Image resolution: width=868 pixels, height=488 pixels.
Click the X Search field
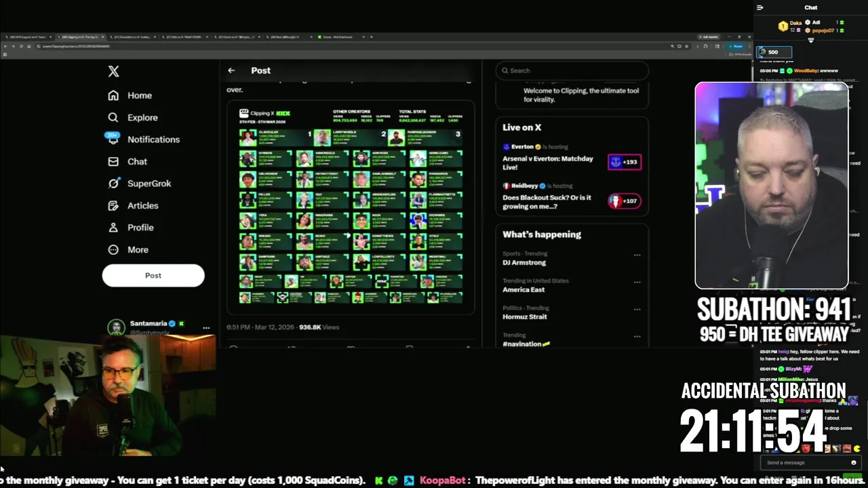point(572,70)
